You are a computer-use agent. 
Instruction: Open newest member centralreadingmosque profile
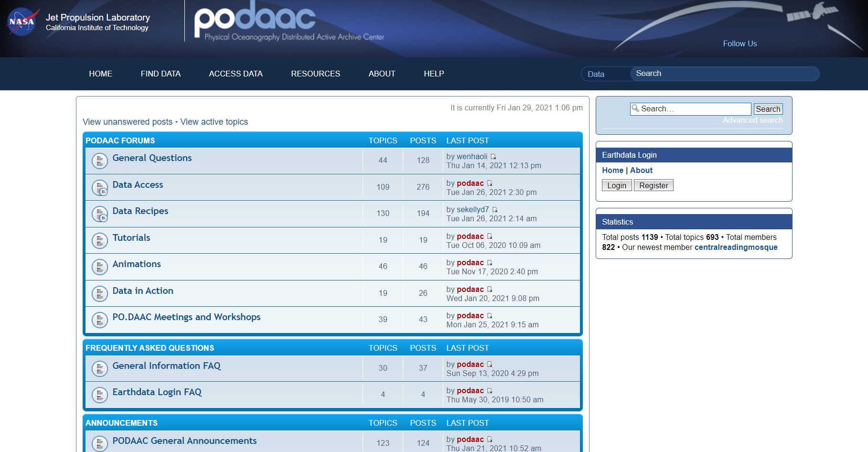click(x=736, y=248)
